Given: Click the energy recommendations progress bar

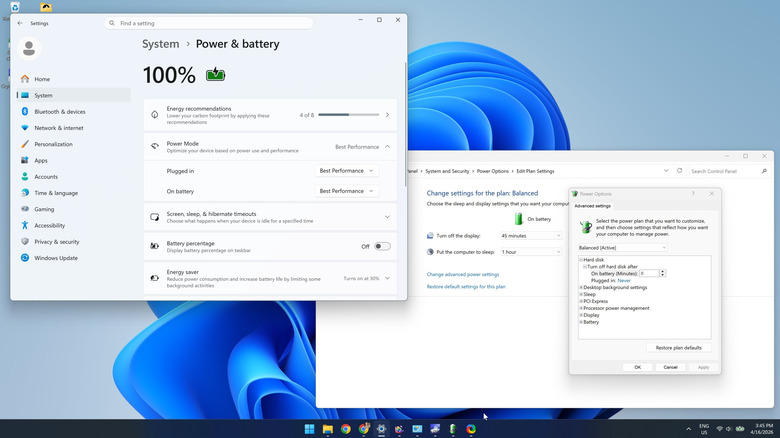Looking at the screenshot, I should (348, 115).
